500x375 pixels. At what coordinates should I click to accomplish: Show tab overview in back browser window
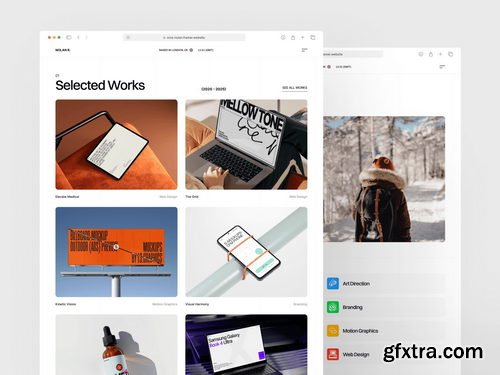point(450,54)
